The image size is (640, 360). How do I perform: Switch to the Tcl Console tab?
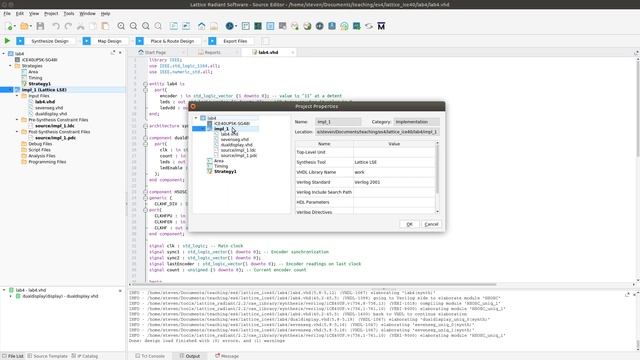tap(149, 356)
